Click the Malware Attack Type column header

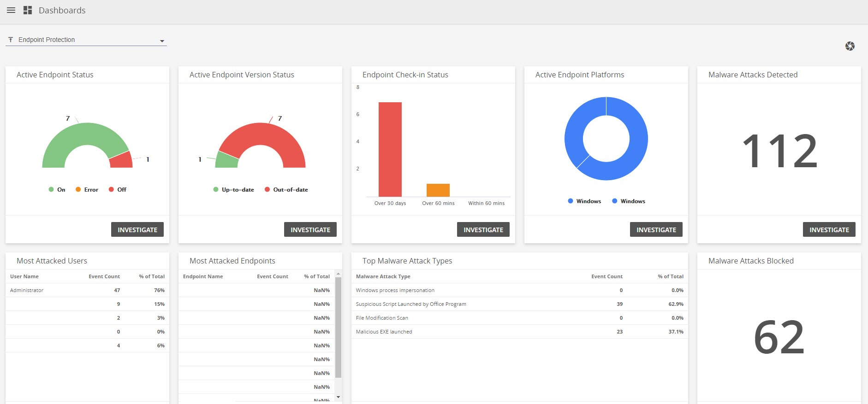point(383,276)
